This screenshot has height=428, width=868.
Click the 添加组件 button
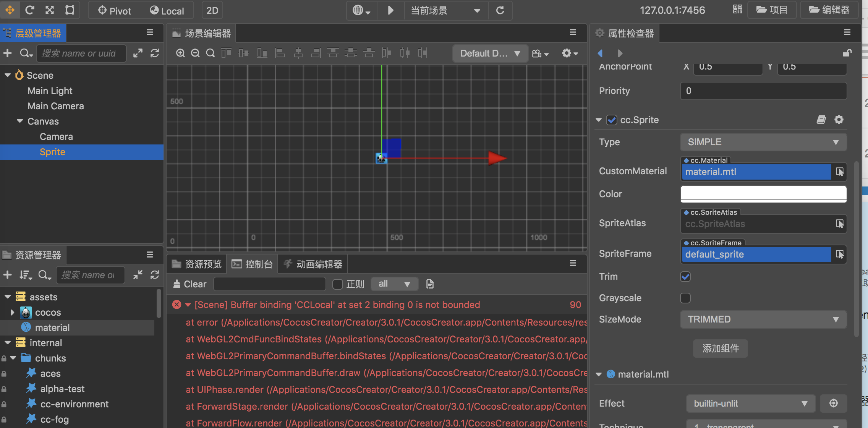[720, 348]
